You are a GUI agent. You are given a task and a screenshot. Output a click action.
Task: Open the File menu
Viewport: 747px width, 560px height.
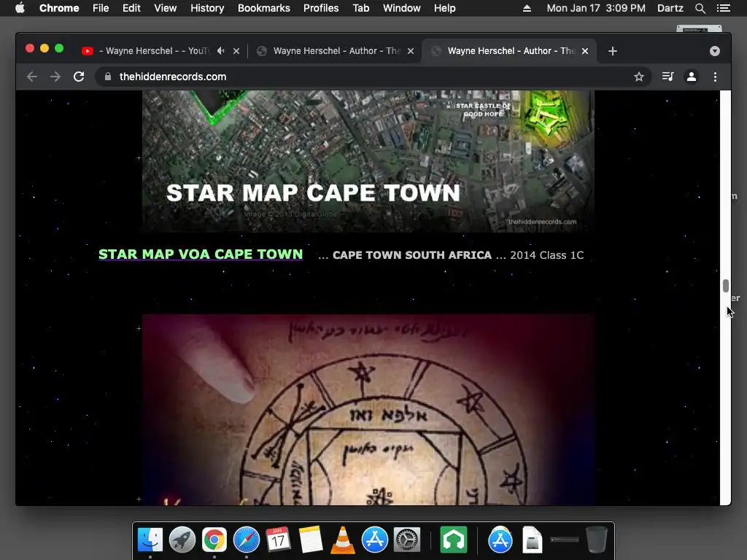[x=101, y=8]
